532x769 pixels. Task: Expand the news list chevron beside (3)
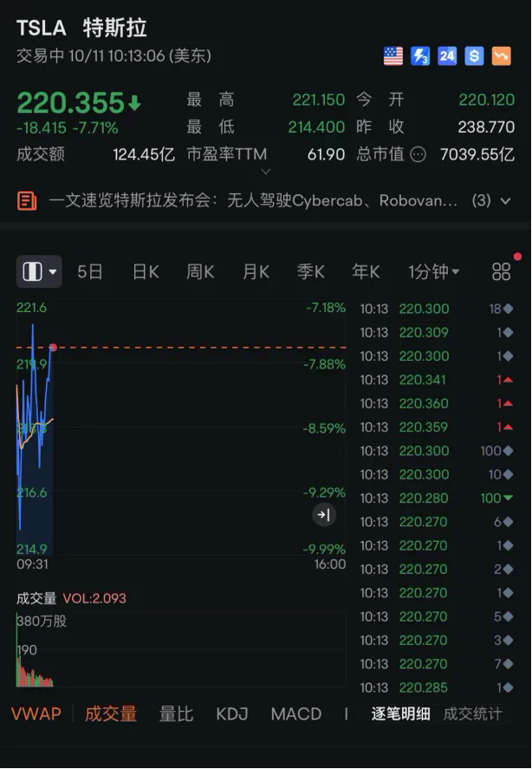[505, 200]
